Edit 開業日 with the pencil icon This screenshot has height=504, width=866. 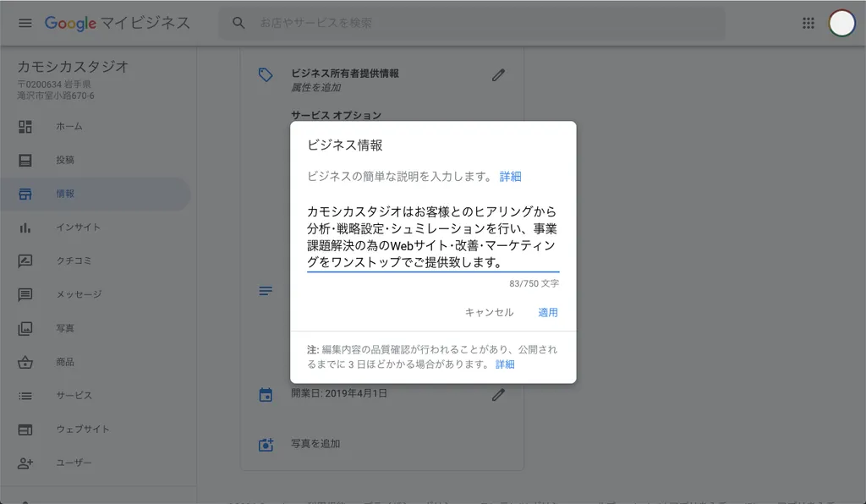click(x=498, y=395)
